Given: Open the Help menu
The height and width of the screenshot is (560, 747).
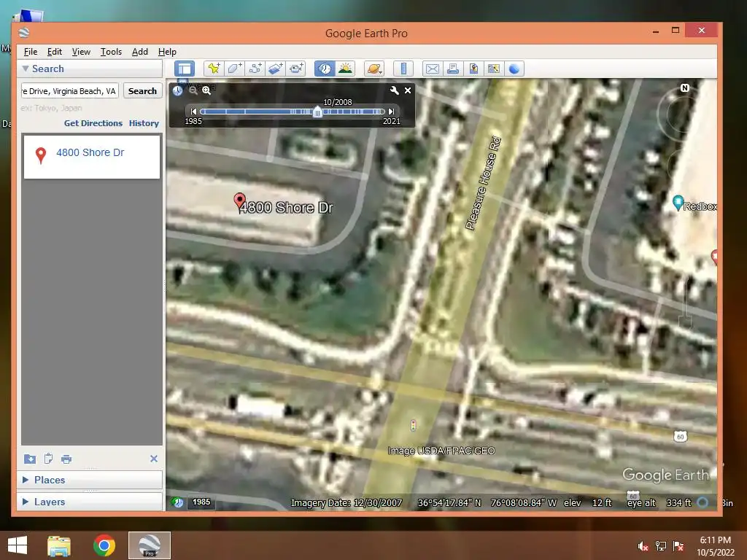Looking at the screenshot, I should coord(167,52).
